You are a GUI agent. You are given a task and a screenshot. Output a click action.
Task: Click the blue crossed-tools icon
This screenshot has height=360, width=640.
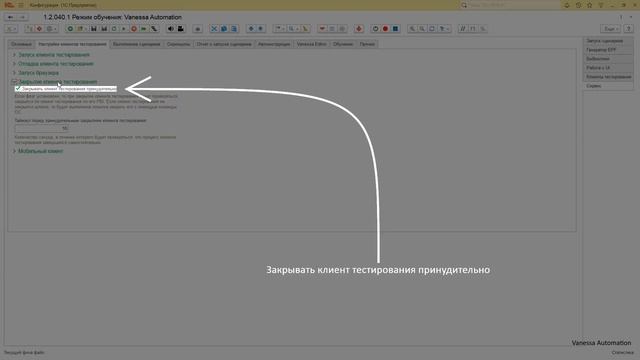point(214,29)
